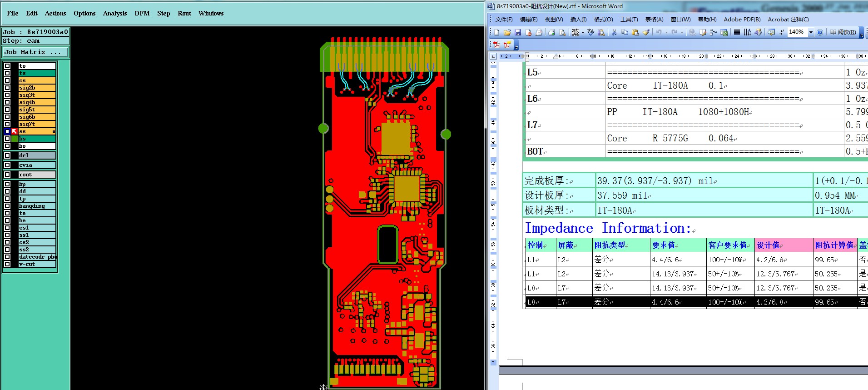Insert Excel worksheet icon in Word toolbar
Image resolution: width=868 pixels, height=390 pixels.
(724, 32)
